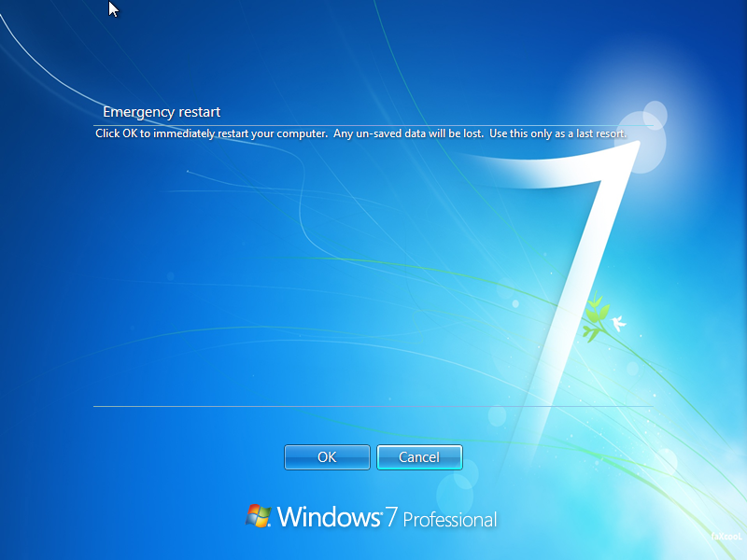Click the divider line under the heading
Image resolution: width=747 pixels, height=560 pixels.
373,123
